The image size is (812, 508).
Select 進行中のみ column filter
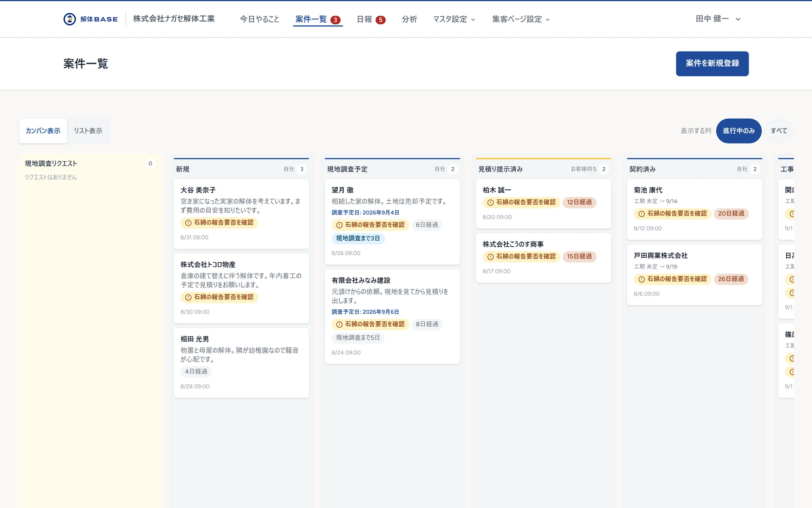[x=739, y=131]
